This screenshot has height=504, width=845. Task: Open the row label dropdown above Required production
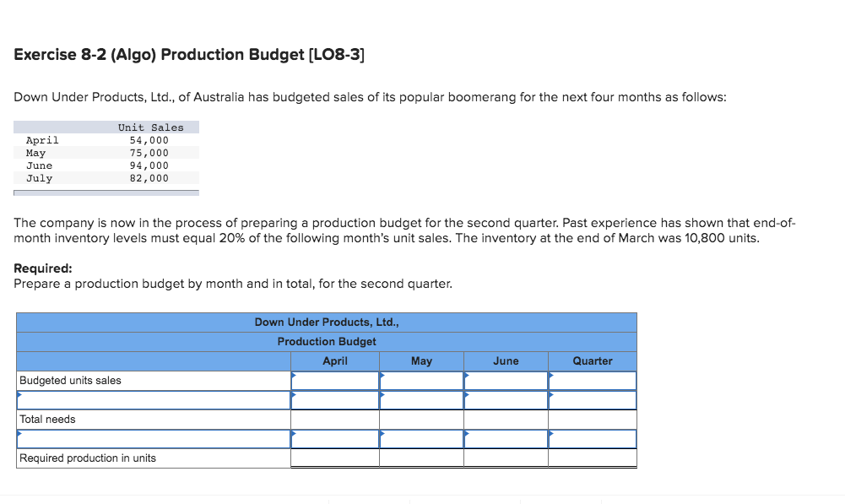pos(152,438)
